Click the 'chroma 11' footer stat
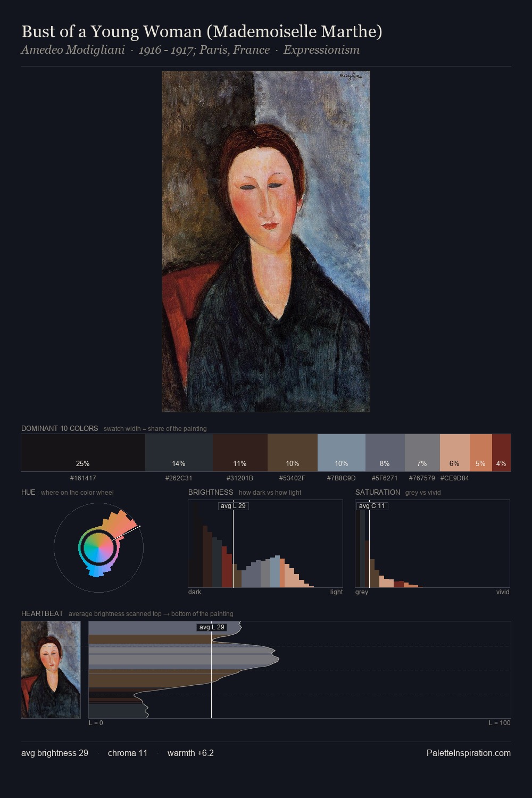Viewport: 532px width, 798px height. (x=128, y=753)
